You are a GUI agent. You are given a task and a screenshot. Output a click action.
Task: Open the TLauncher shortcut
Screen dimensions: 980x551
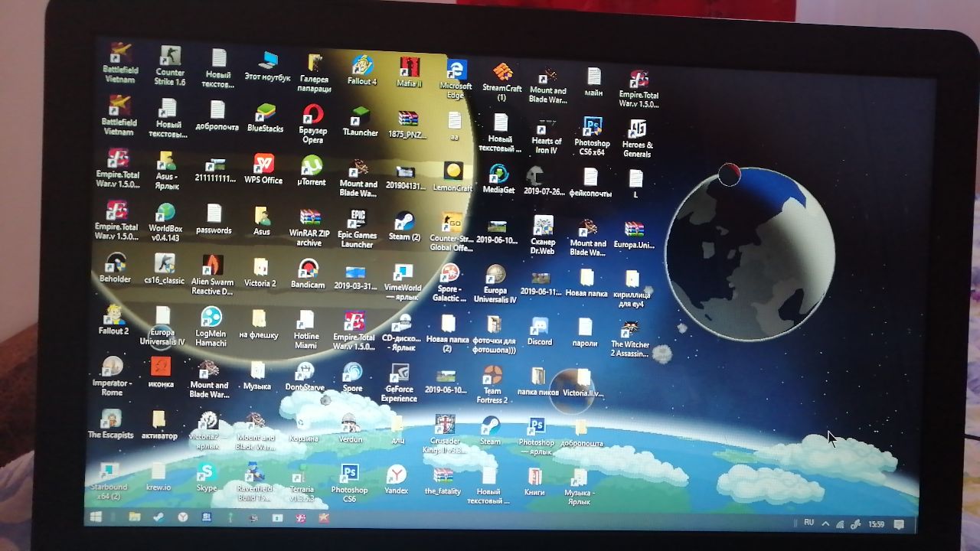(x=360, y=122)
